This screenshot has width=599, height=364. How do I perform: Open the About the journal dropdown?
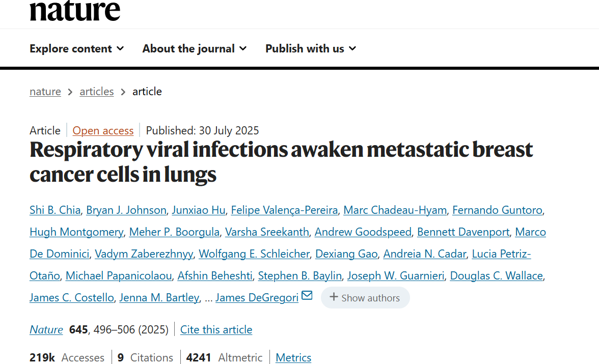[x=194, y=48]
